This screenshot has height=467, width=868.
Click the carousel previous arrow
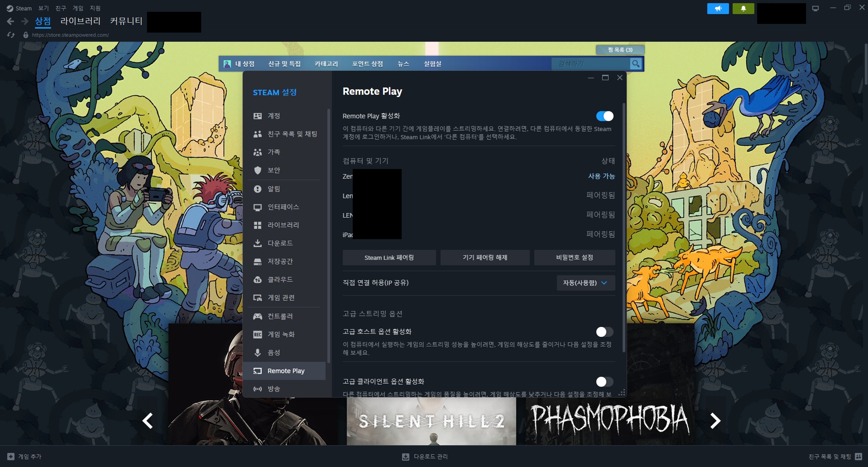[148, 420]
